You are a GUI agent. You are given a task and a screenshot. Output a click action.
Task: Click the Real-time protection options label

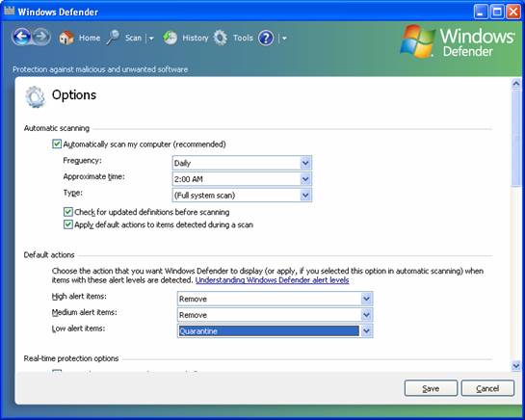[71, 358]
